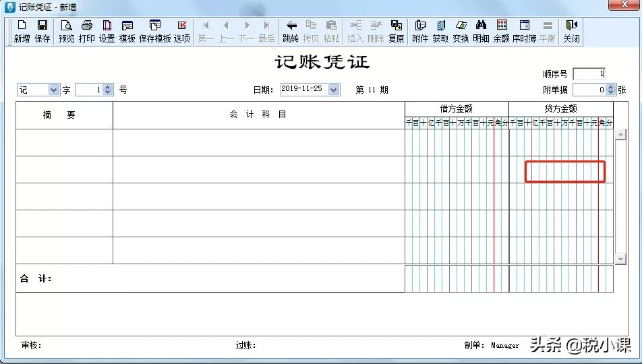642x364 pixels.
Task: Click the 新增 (New) toolbar icon
Action: click(22, 31)
